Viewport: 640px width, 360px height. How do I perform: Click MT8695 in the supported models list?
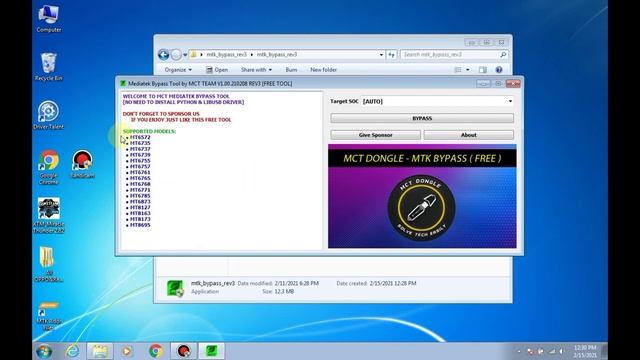140,225
